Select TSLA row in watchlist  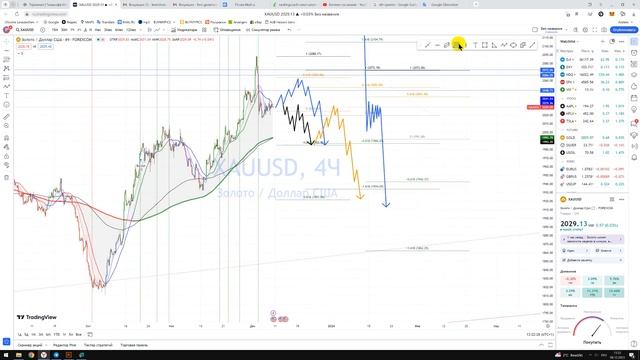pos(593,121)
